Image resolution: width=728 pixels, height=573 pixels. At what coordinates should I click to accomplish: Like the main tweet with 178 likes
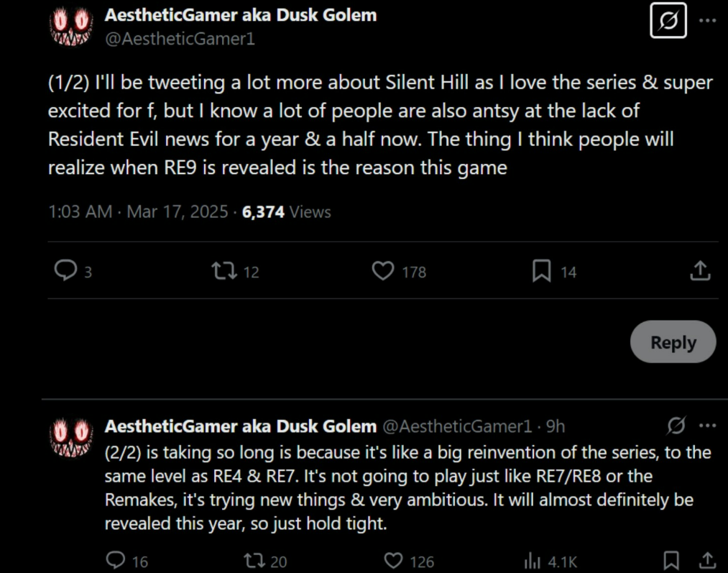tap(383, 271)
